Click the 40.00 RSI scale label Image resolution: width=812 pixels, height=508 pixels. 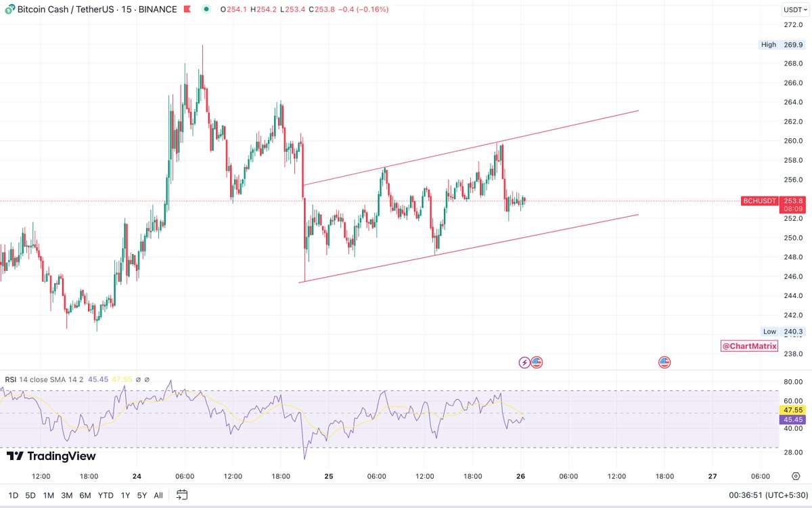click(x=793, y=429)
